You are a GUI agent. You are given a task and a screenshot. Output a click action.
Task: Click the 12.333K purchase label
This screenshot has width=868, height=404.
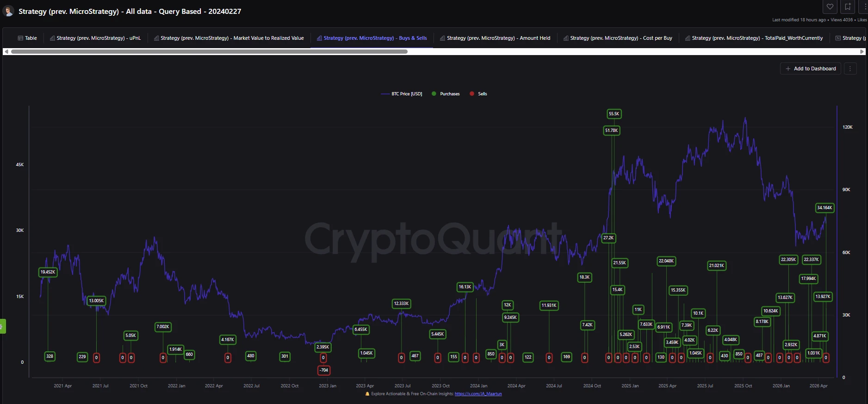click(x=401, y=304)
